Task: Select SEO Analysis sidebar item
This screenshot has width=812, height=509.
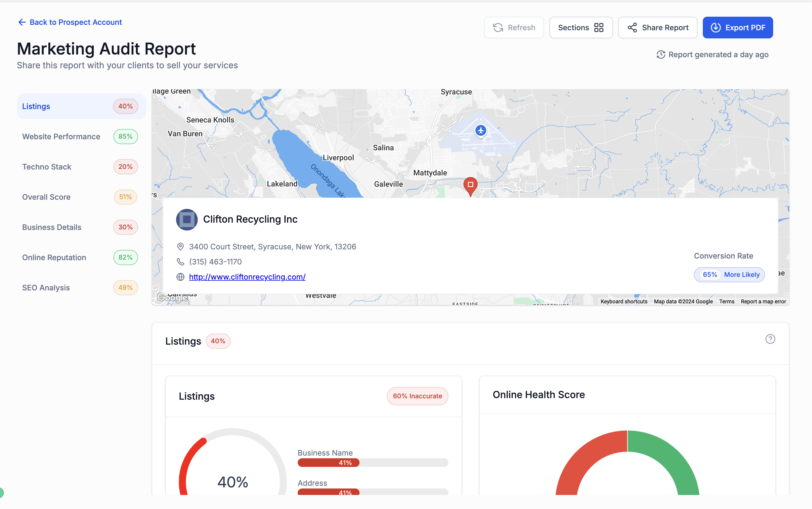Action: coord(46,288)
